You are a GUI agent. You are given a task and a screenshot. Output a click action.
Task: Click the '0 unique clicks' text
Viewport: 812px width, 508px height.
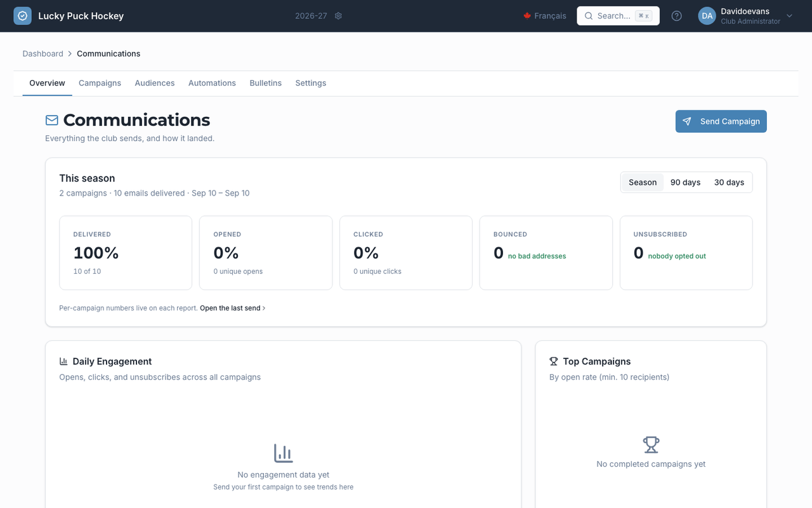pyautogui.click(x=377, y=271)
